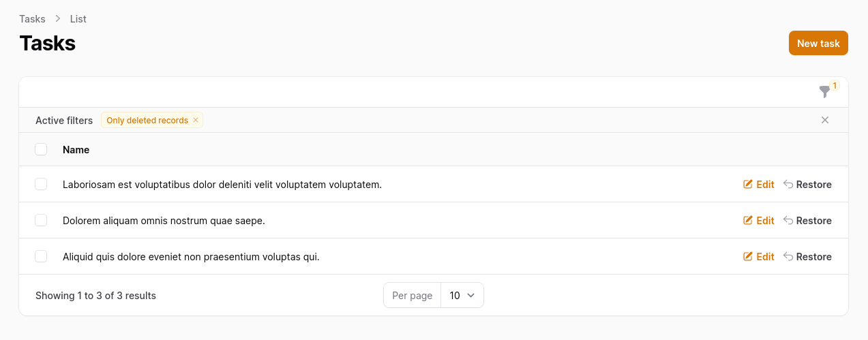
Task: Click edit pencil icon for Aliquid task
Action: (748, 256)
